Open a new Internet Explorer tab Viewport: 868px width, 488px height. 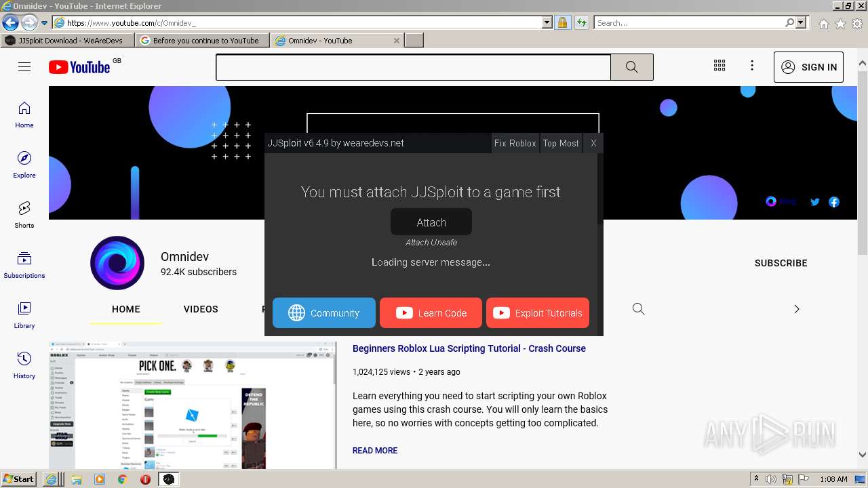pyautogui.click(x=414, y=41)
